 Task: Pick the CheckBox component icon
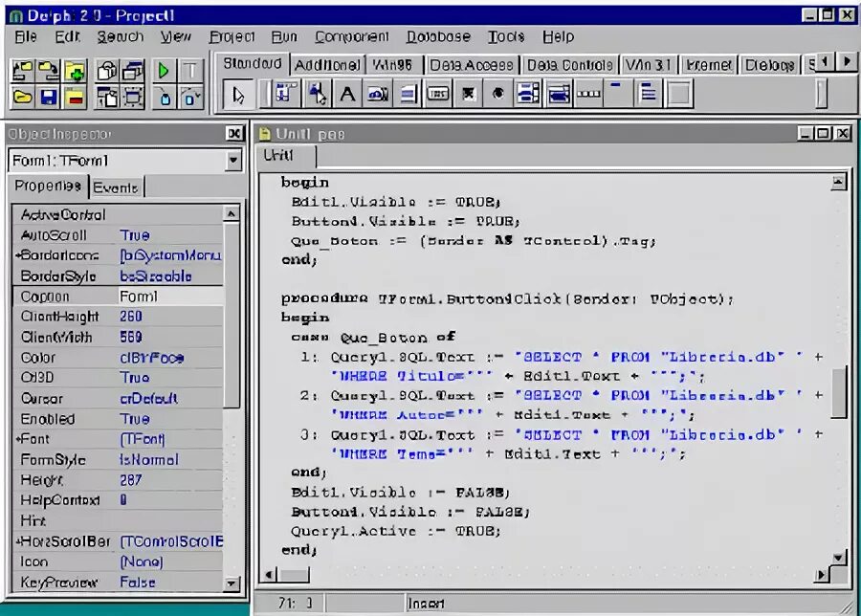pos(468,94)
